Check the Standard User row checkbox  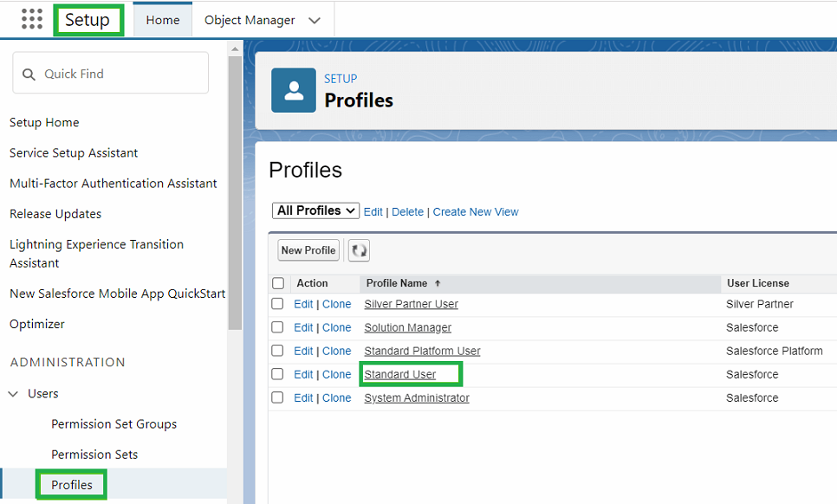[x=278, y=374]
